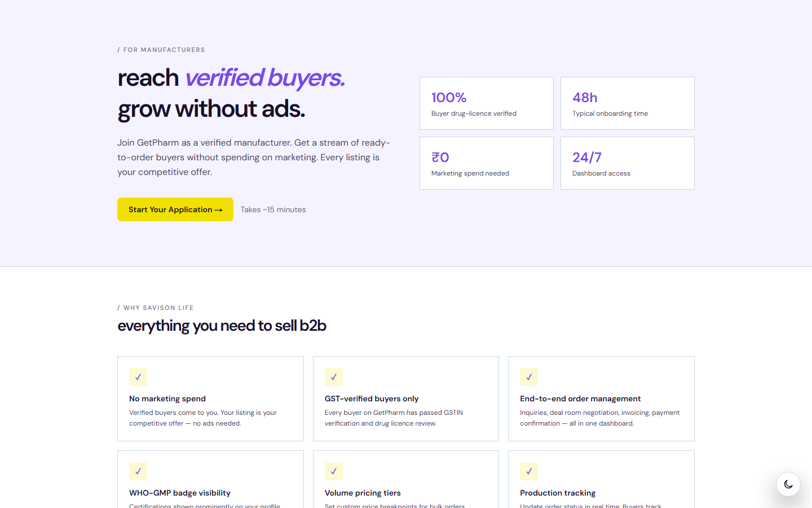Click 'Verified buyers come to you' description
Image resolution: width=812 pixels, height=508 pixels.
[x=203, y=418]
